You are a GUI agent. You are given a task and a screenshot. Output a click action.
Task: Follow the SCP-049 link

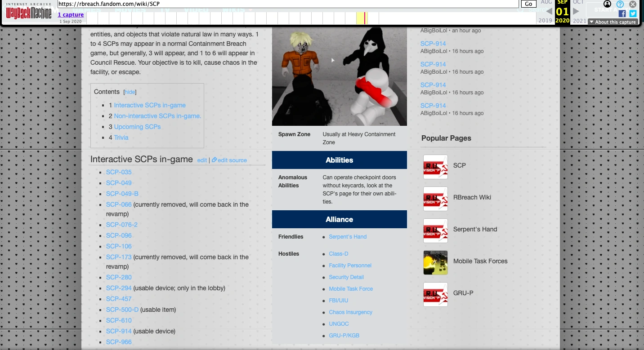[x=118, y=183]
